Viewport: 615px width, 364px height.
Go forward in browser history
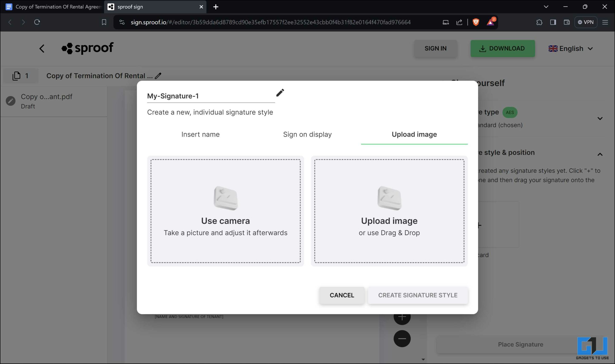tap(23, 22)
